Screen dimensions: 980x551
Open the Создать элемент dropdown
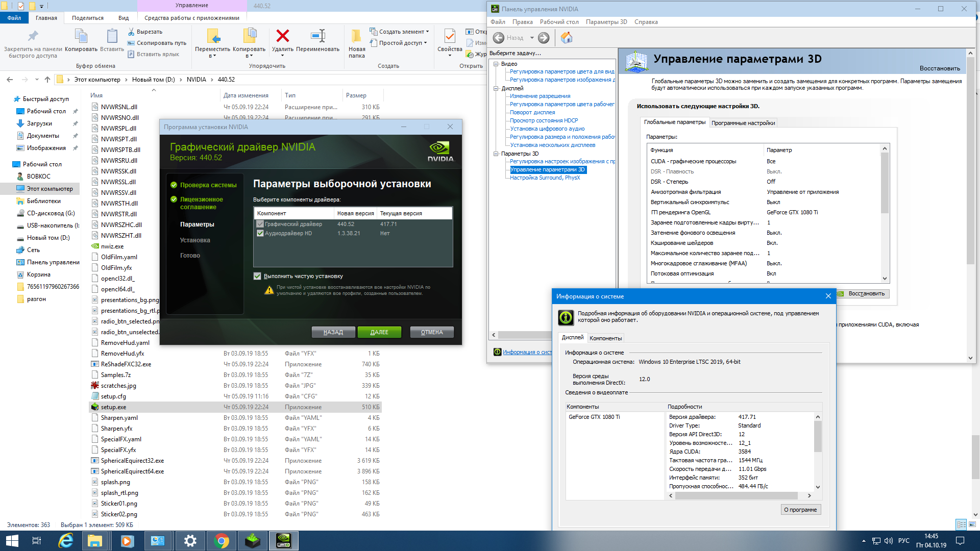(401, 32)
